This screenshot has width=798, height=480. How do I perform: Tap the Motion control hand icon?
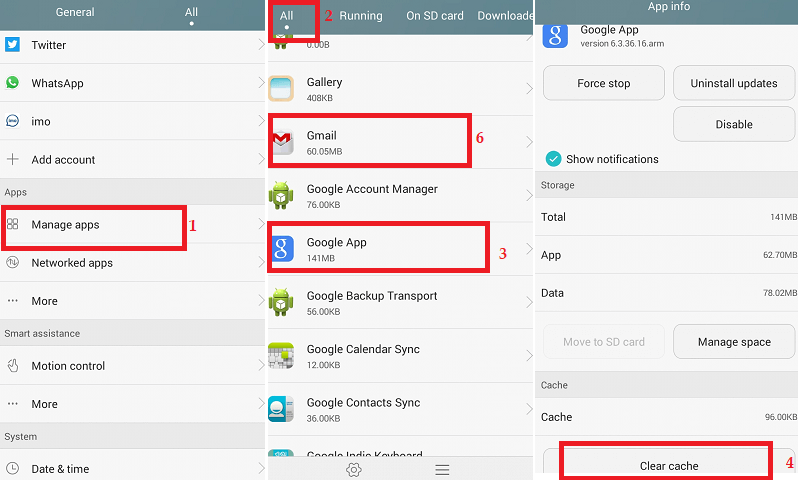tap(13, 365)
